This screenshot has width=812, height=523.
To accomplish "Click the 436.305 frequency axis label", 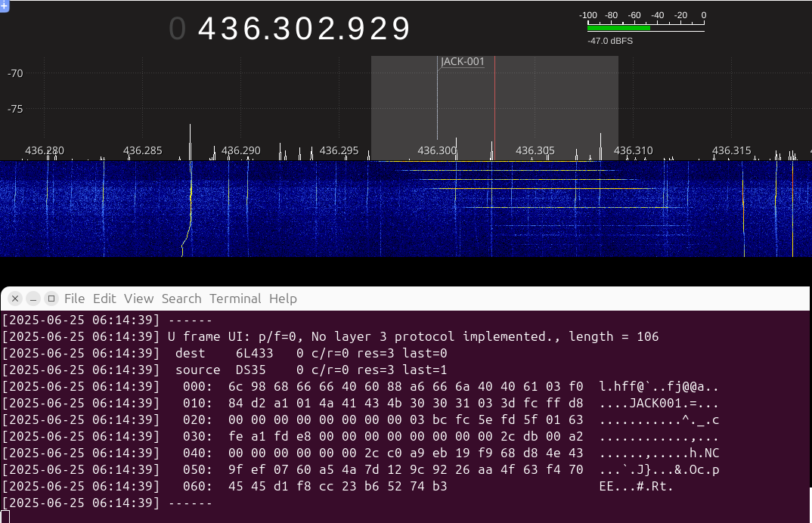I will [535, 150].
